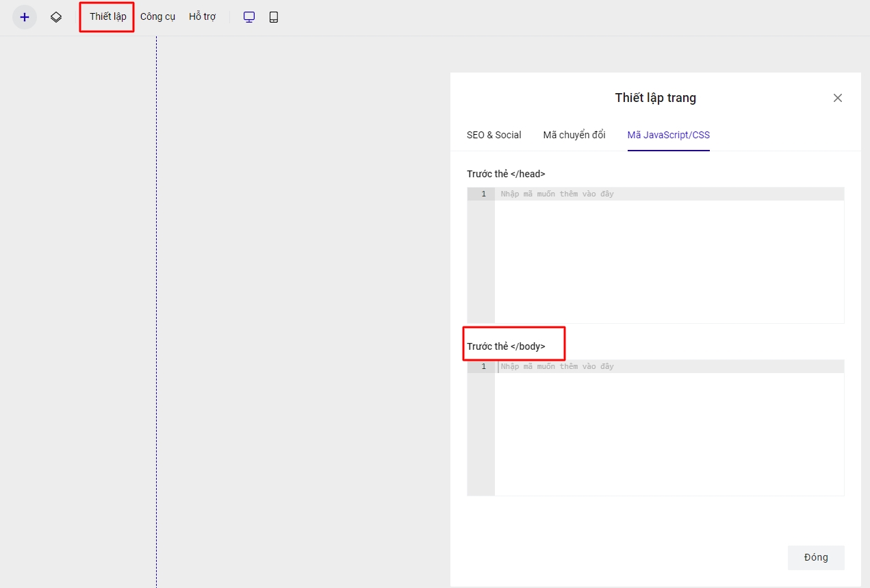Select the Mã chuyển đổi tab

[x=574, y=135]
